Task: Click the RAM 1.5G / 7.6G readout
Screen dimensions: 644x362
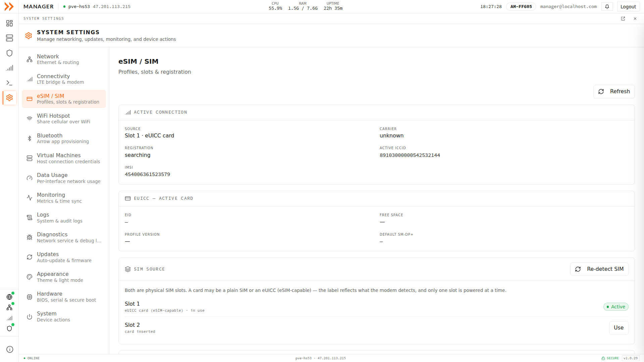Action: [303, 6]
